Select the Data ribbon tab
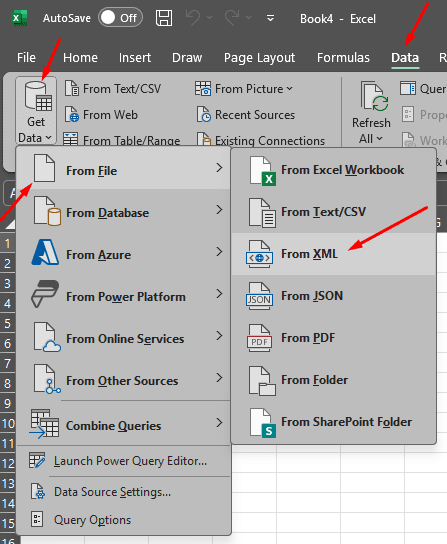447x544 pixels. (x=405, y=58)
